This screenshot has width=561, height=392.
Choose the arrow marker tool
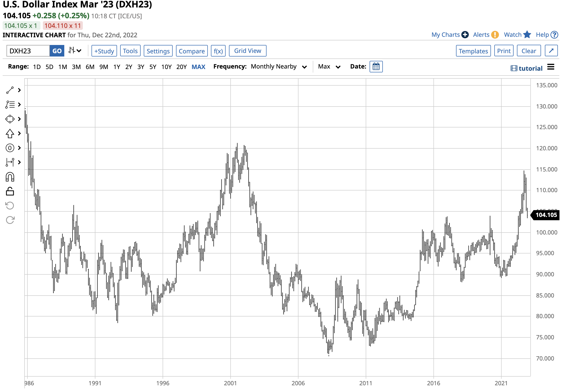click(x=10, y=133)
